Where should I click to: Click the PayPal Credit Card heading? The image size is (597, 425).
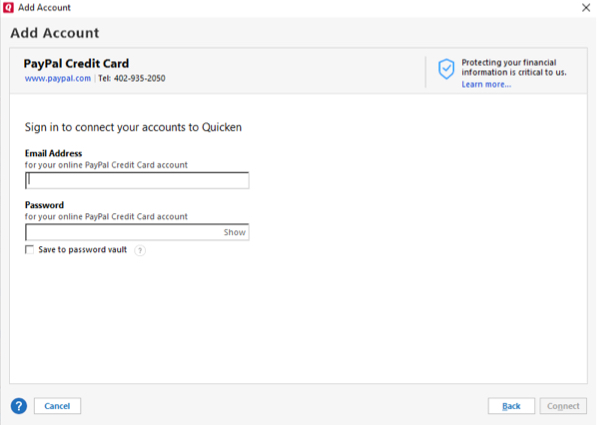(x=76, y=63)
